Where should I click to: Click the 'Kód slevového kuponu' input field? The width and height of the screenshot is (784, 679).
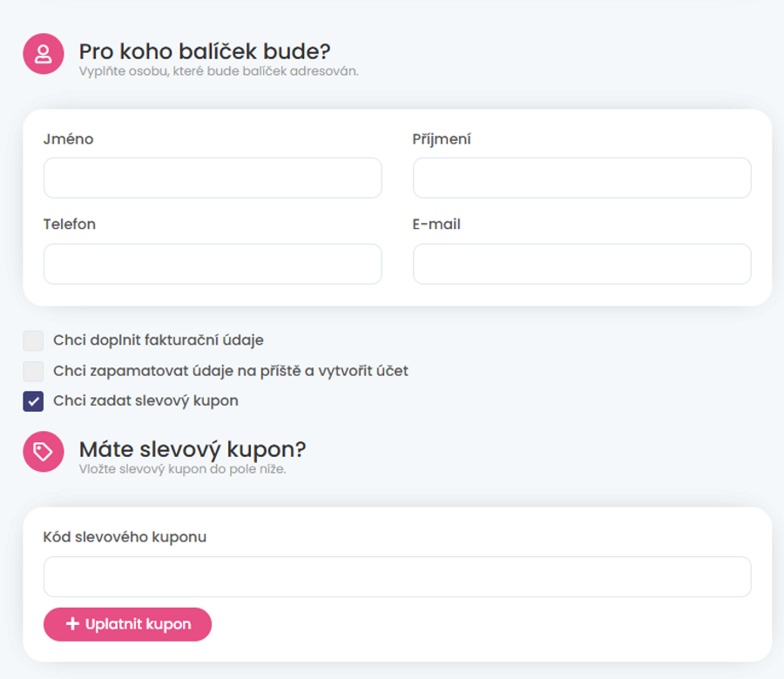[x=397, y=576]
